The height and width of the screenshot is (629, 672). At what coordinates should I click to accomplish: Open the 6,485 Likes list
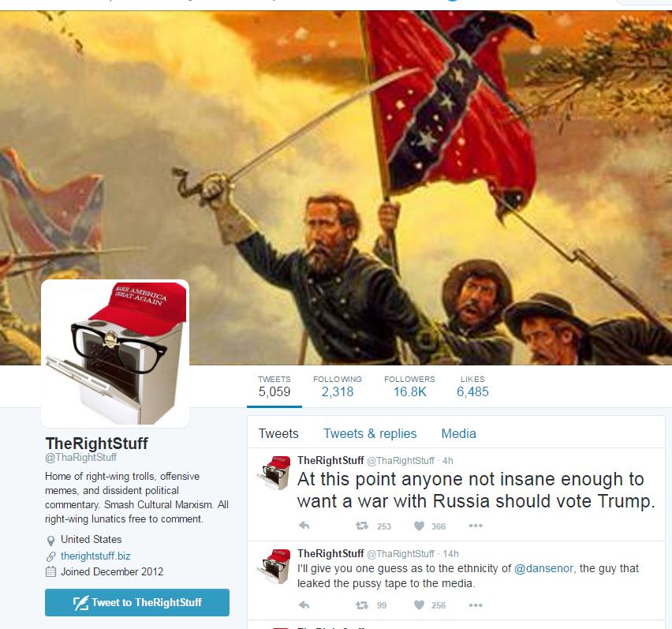(x=472, y=386)
